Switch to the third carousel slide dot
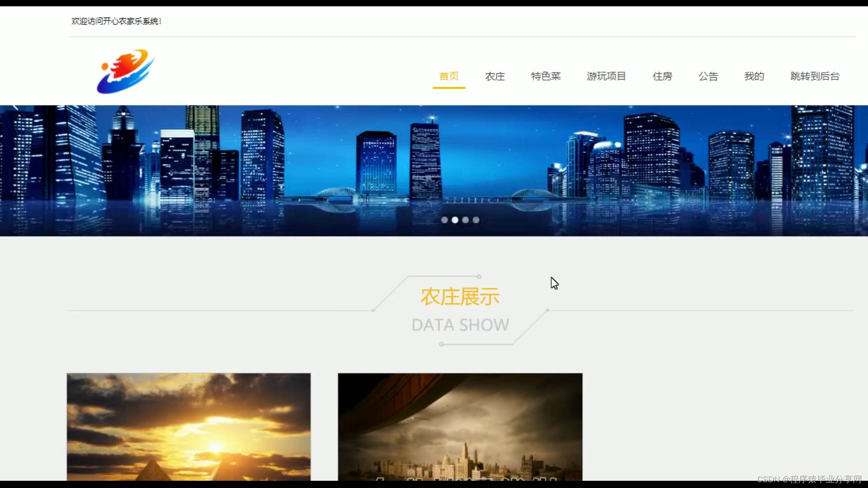This screenshot has height=488, width=868. click(465, 220)
